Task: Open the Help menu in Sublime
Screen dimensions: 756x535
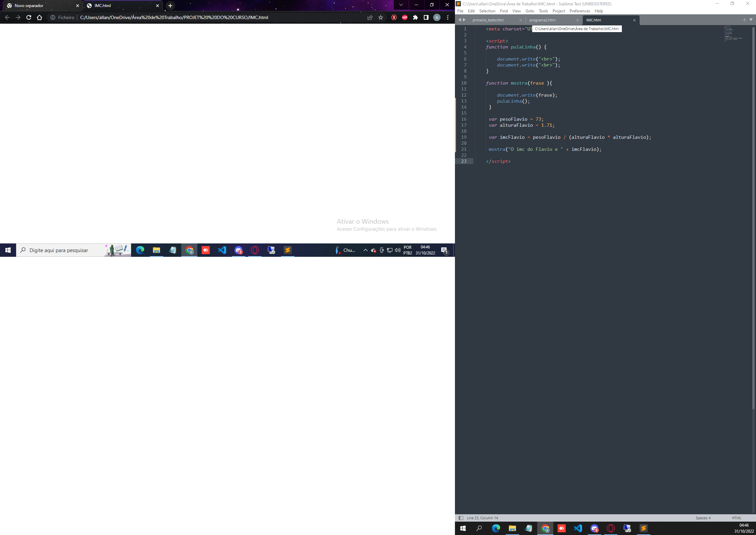Action: point(599,11)
